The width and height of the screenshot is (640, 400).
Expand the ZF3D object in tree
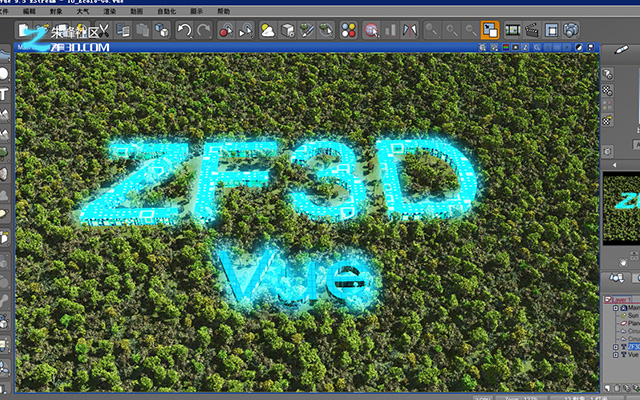(x=616, y=347)
